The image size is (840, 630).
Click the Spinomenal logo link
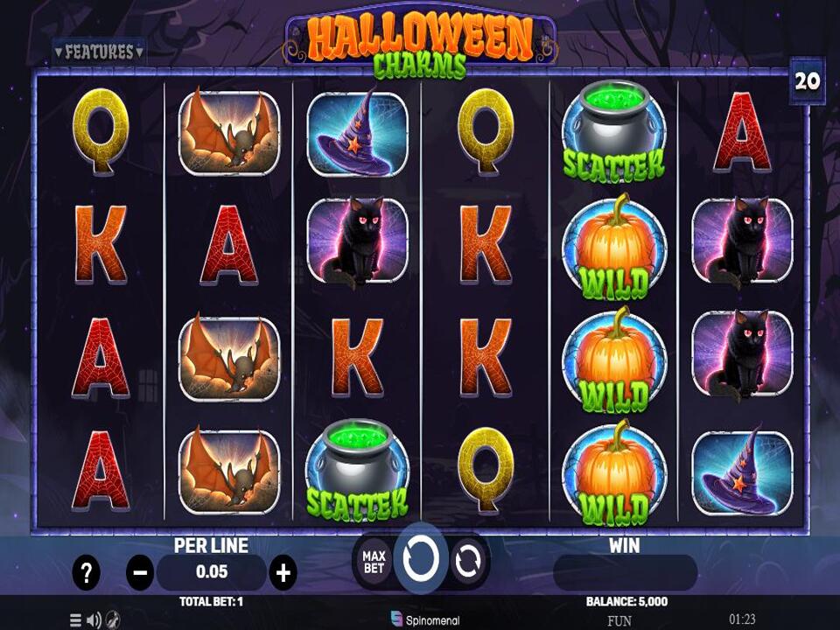click(425, 619)
